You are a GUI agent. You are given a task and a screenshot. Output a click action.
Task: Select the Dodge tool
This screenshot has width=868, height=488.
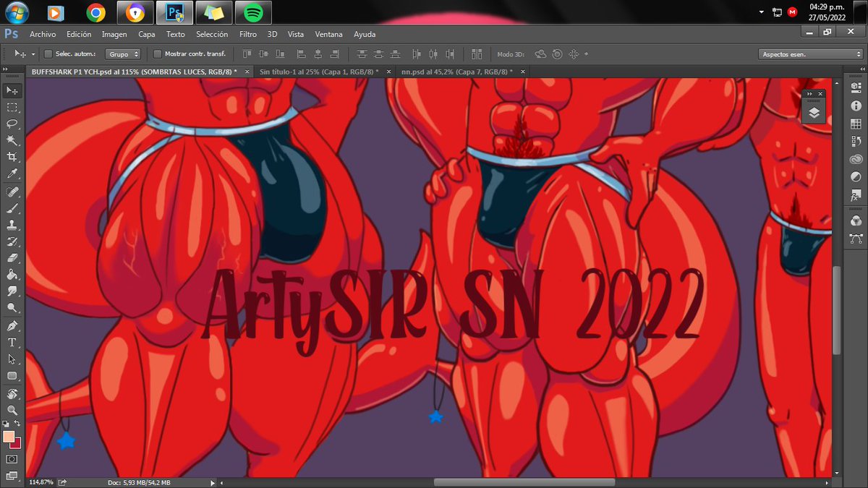[x=12, y=308]
